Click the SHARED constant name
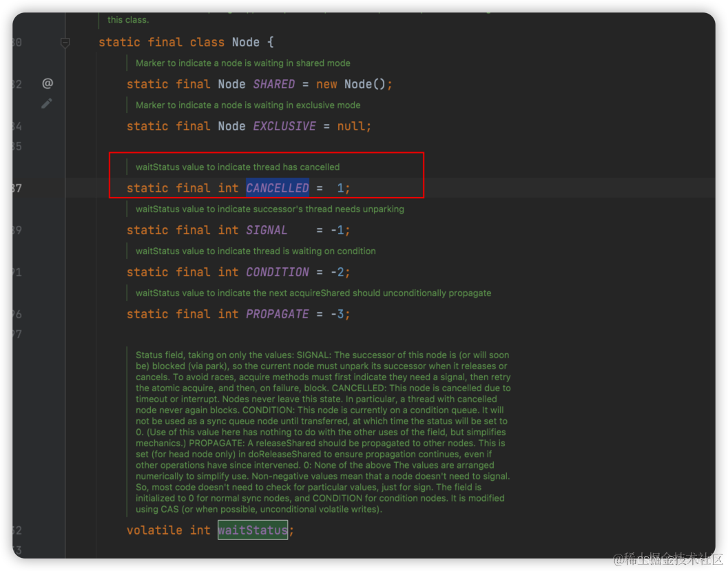The height and width of the screenshot is (571, 728). pyautogui.click(x=274, y=84)
